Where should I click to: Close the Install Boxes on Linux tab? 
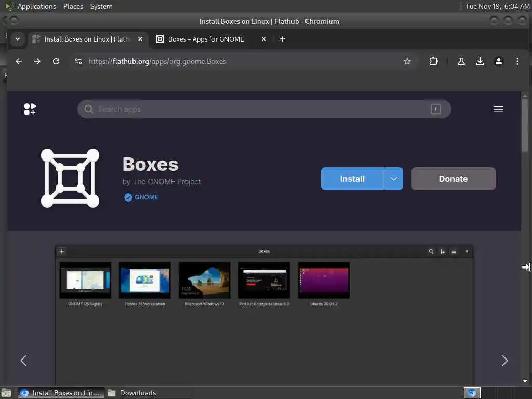[140, 39]
